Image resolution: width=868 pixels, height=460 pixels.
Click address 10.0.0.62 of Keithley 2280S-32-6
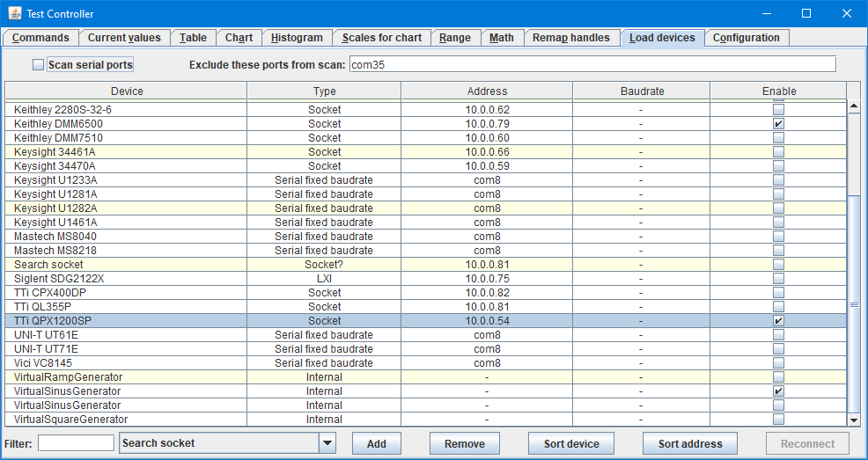click(487, 109)
